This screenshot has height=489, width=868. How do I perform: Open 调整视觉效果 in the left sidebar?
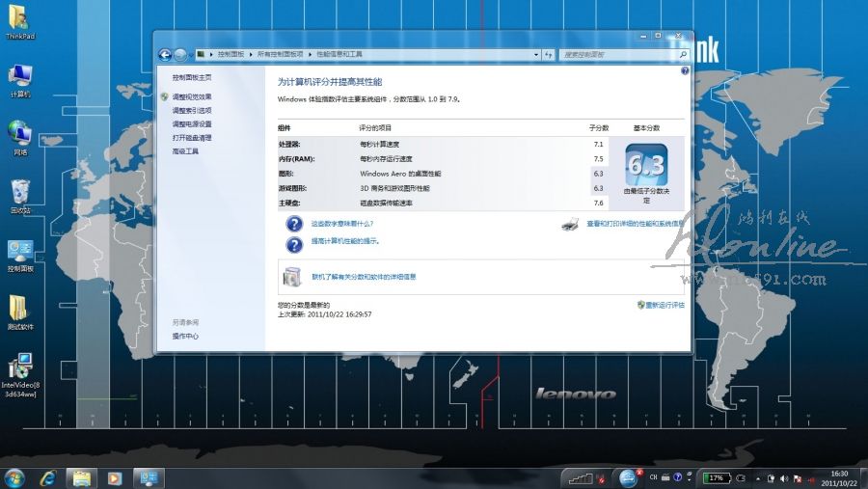click(x=192, y=97)
